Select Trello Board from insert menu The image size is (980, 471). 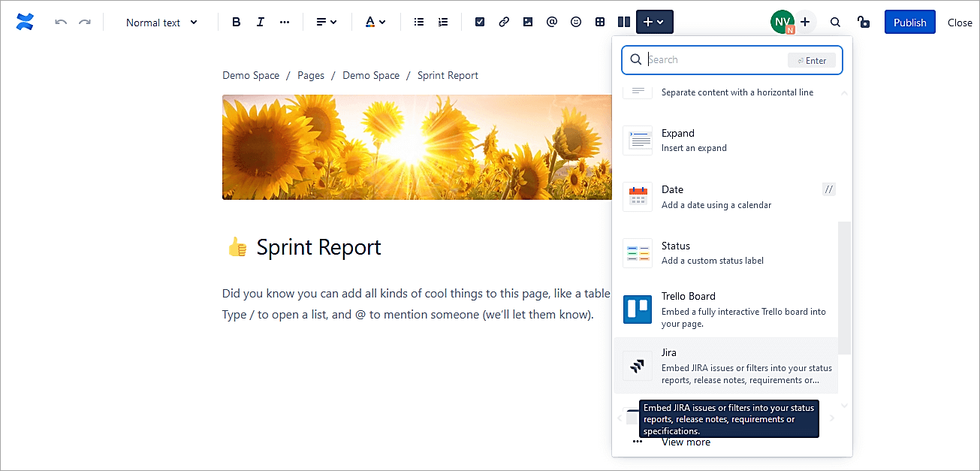tap(725, 309)
